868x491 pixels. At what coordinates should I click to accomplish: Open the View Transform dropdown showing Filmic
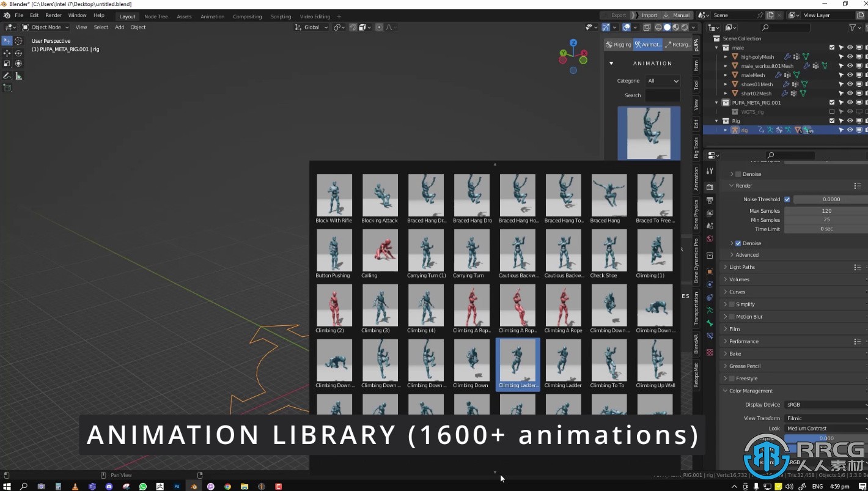pos(826,418)
